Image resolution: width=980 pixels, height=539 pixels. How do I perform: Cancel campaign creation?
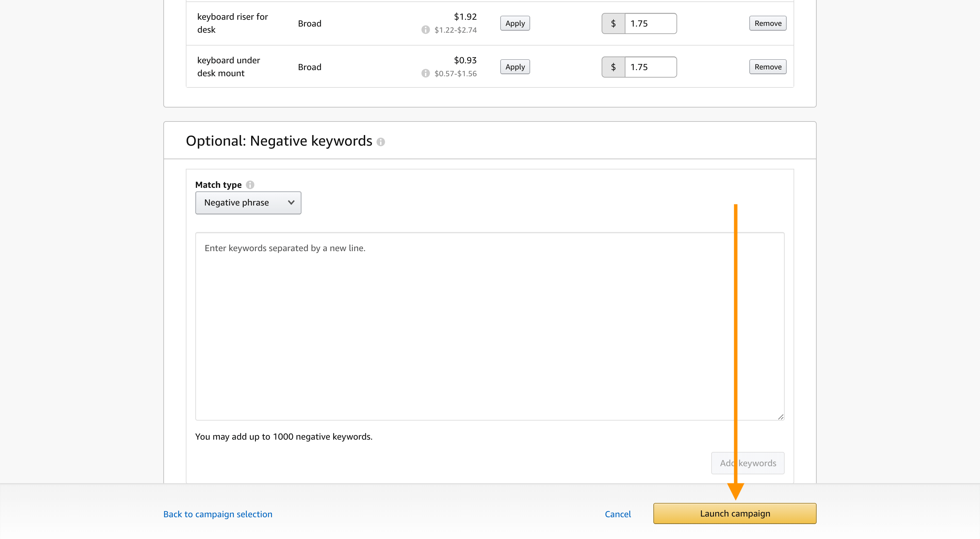(618, 514)
